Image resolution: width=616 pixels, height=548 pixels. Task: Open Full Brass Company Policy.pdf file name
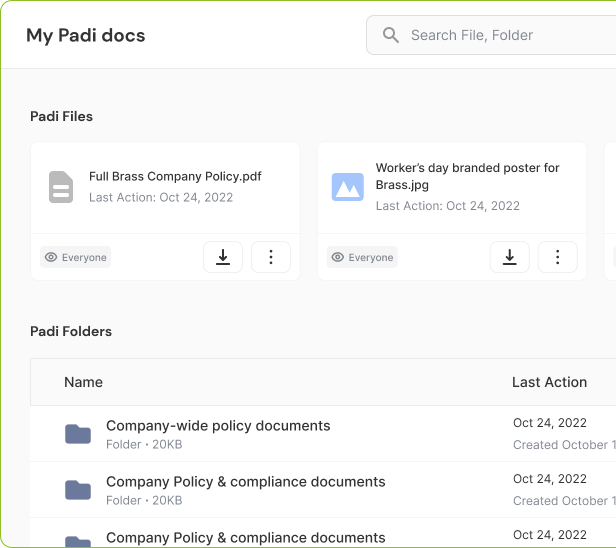(x=175, y=176)
